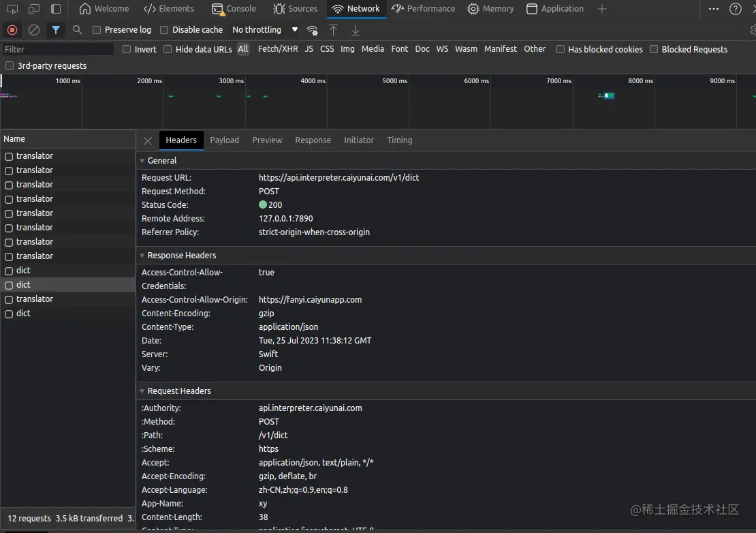756x533 pixels.
Task: Open the Timing tab
Action: click(400, 140)
